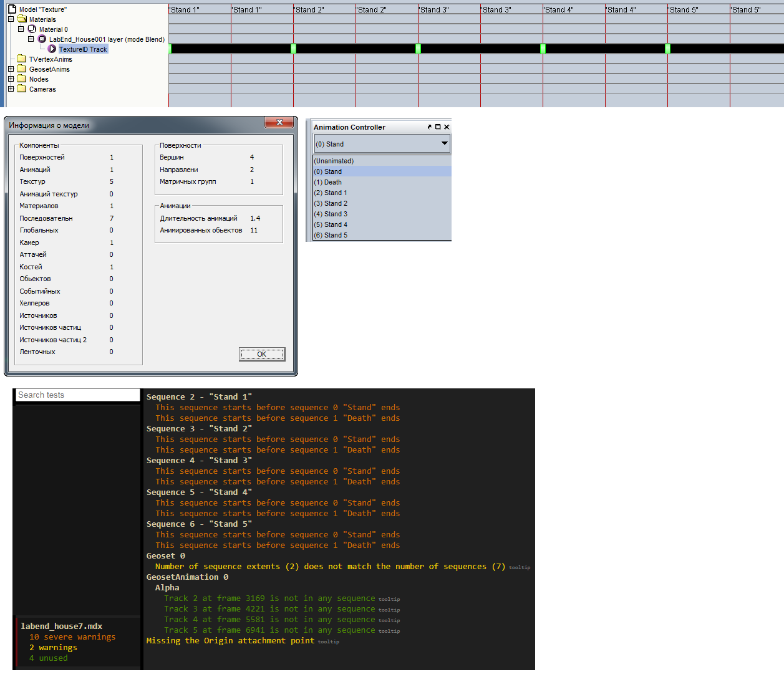The width and height of the screenshot is (784, 677).
Task: Click heading Sequence 6 - "Stand 5"
Action: (x=199, y=524)
